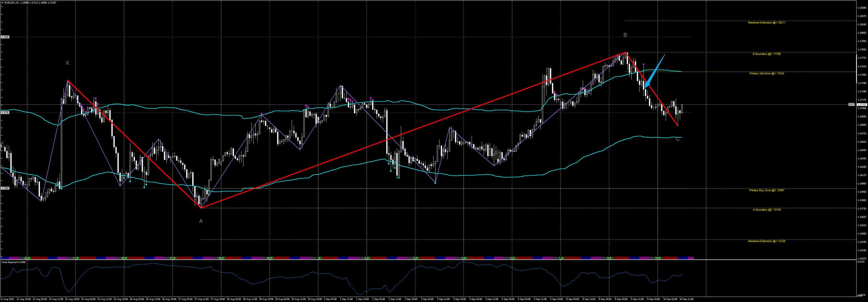Viewport: 868px width, 302px height.
Task: Select the X pattern point label
Action: point(67,63)
